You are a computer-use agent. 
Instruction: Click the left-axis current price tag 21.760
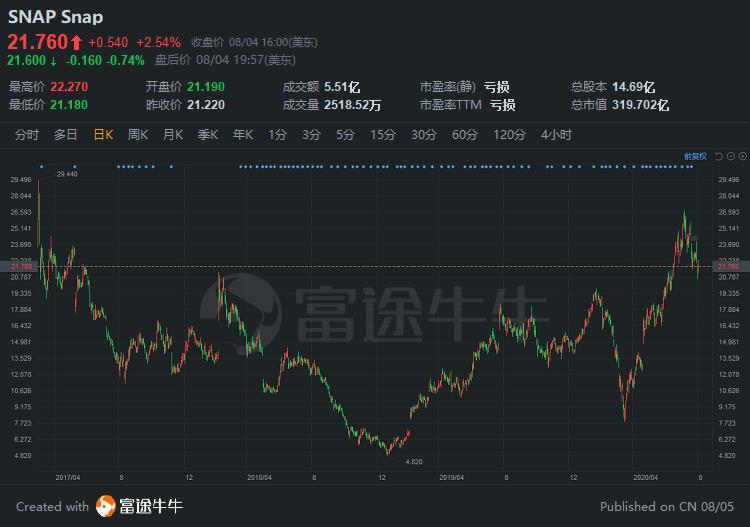point(19,266)
